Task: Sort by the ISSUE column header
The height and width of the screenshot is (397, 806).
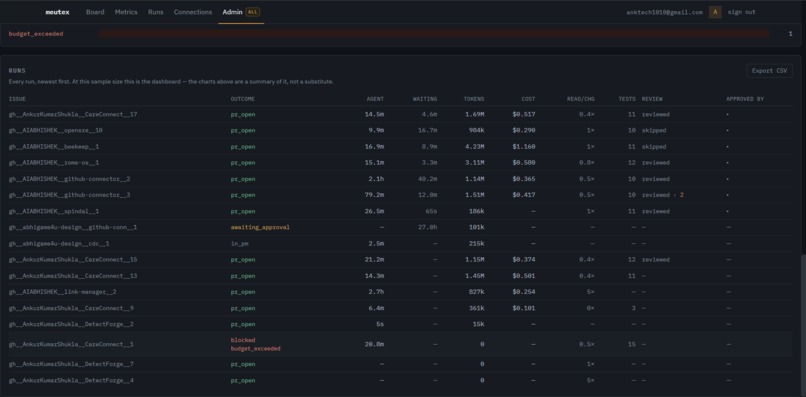Action: point(17,99)
